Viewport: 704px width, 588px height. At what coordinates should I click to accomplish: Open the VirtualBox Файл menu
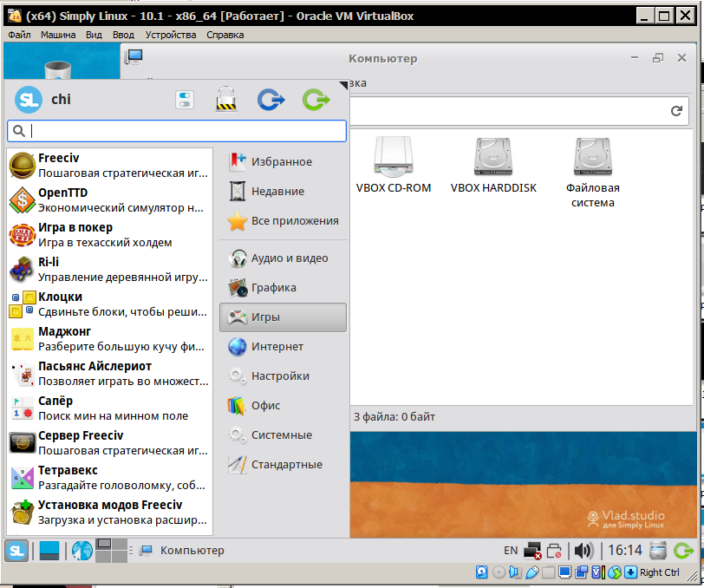(x=19, y=35)
